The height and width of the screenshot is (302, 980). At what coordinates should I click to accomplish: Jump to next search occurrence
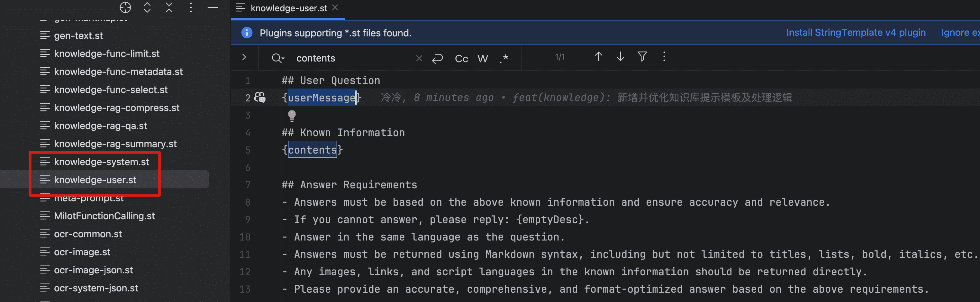(620, 57)
